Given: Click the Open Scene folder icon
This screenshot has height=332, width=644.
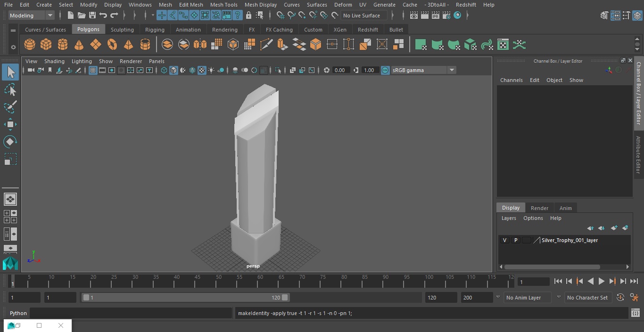Looking at the screenshot, I should (x=82, y=16).
